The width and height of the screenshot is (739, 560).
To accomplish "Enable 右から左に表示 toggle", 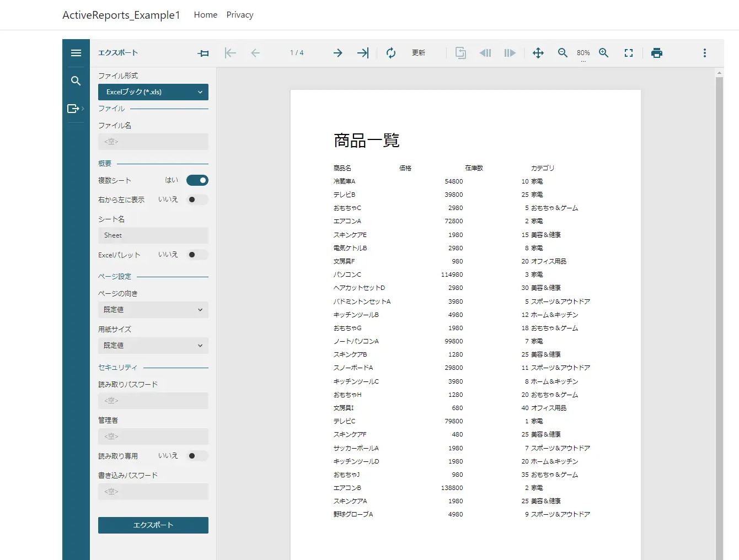I will [x=197, y=200].
